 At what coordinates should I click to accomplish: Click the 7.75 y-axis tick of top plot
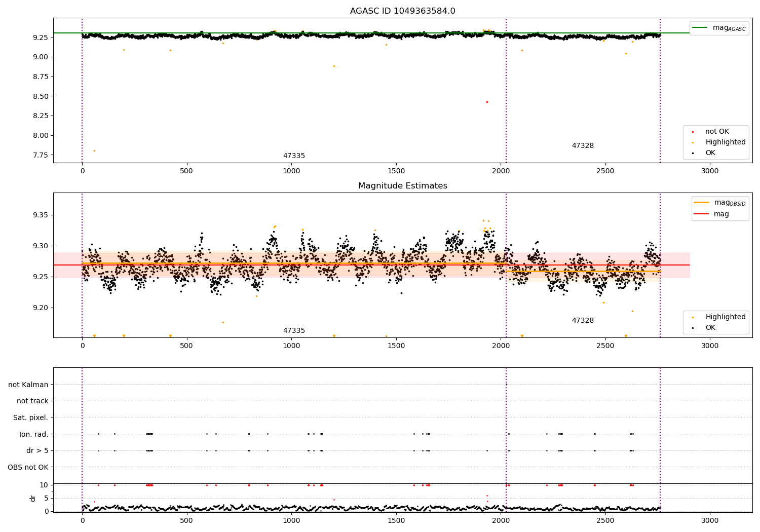click(x=40, y=155)
